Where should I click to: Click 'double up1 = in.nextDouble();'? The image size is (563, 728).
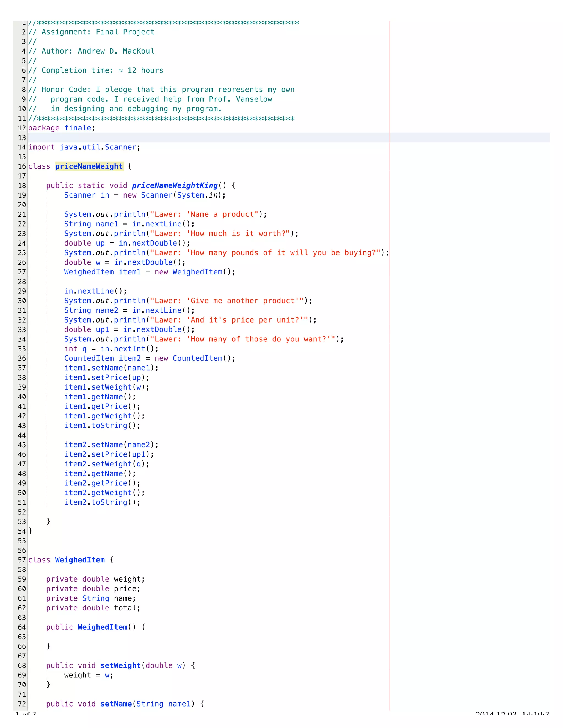coord(129,330)
